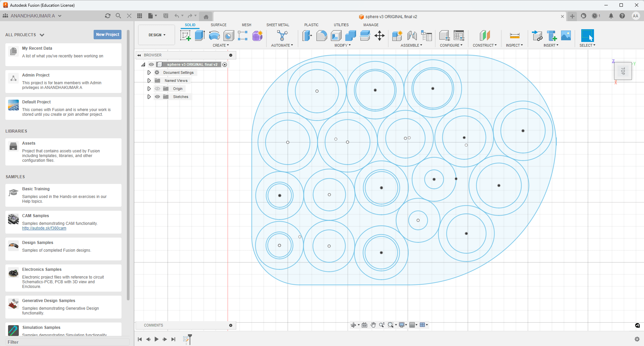Expand the Document Settings node

pos(149,72)
